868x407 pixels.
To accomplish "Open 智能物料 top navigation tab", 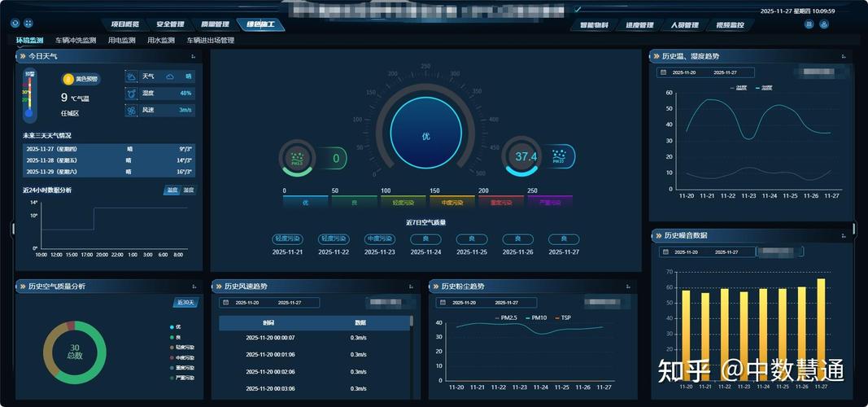I will point(594,25).
